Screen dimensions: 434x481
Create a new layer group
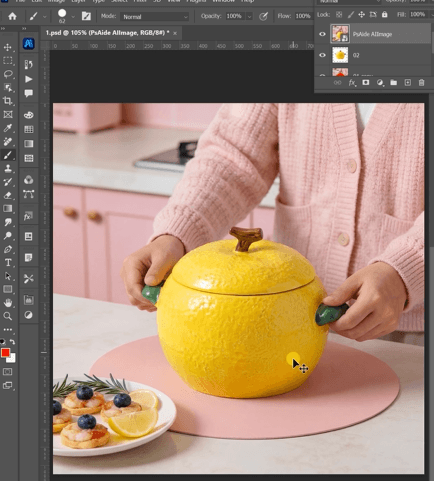click(394, 82)
